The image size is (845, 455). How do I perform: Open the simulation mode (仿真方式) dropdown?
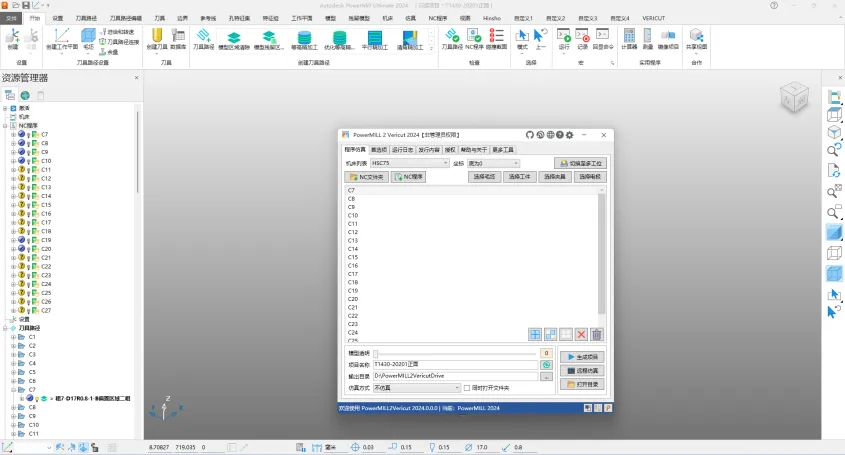417,388
